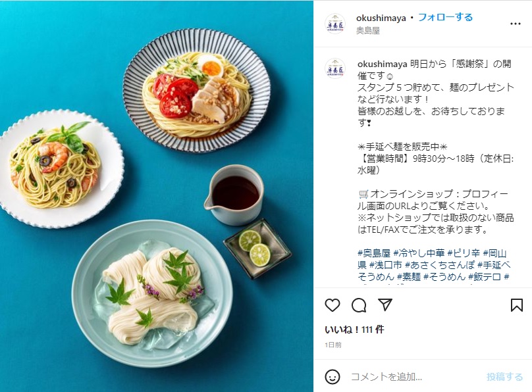532x392 pixels.
Task: Open the #ピリ辛 hashtag
Action: click(464, 253)
